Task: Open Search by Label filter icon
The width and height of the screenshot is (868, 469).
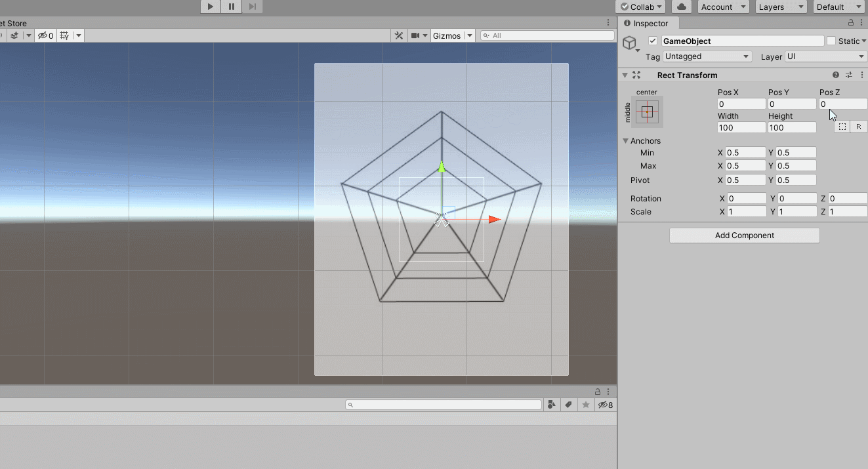Action: click(569, 405)
